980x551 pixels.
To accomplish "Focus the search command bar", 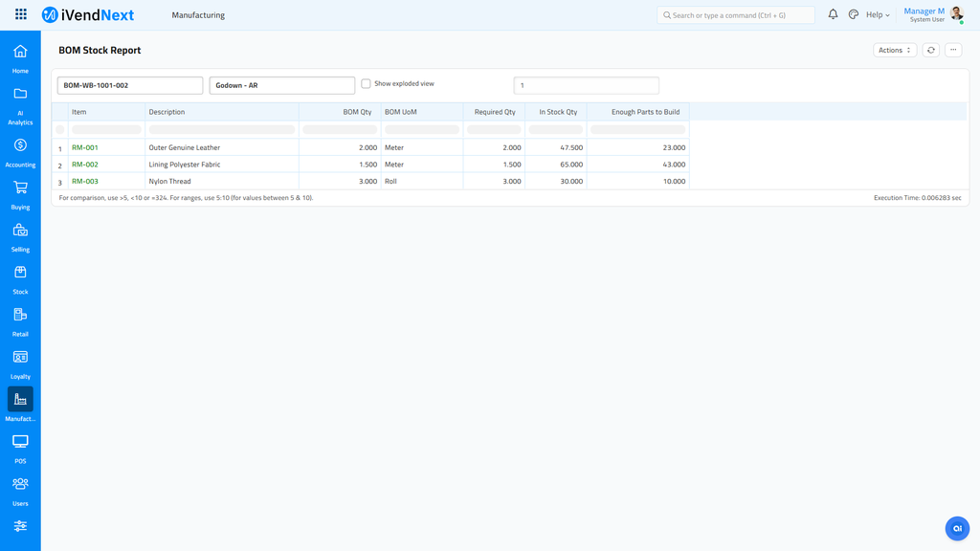I will click(736, 15).
